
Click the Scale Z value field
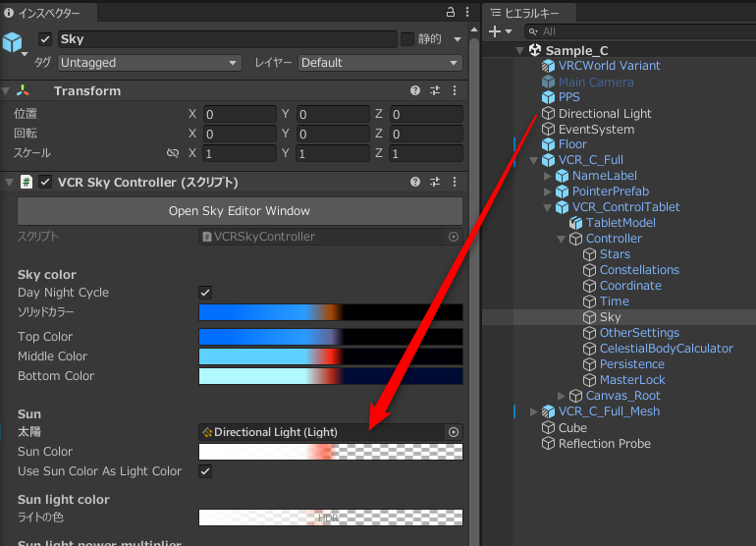[x=426, y=154]
